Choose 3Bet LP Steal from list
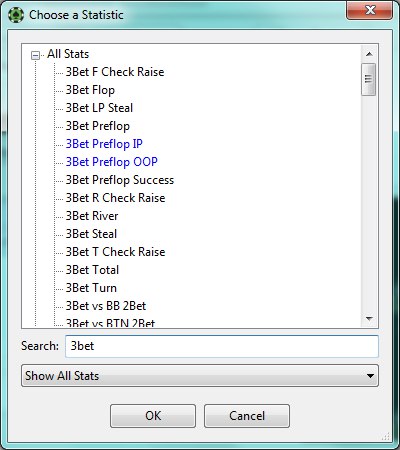The image size is (400, 450). [x=99, y=108]
